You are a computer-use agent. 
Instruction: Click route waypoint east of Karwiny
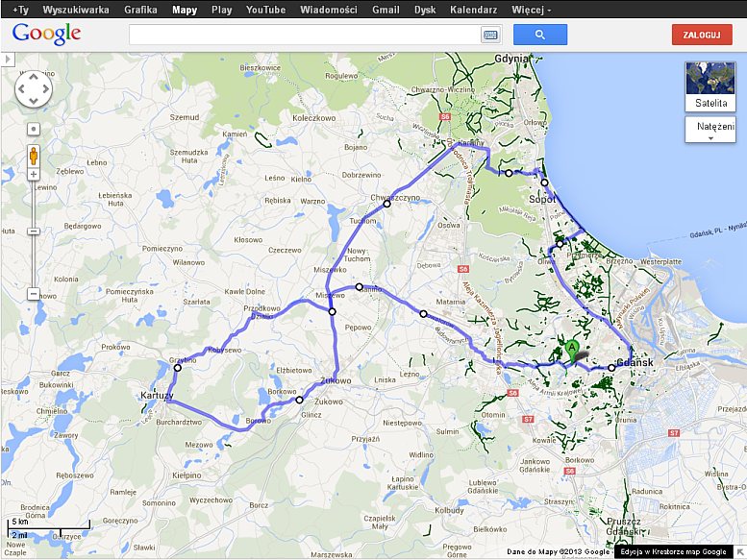pos(509,173)
